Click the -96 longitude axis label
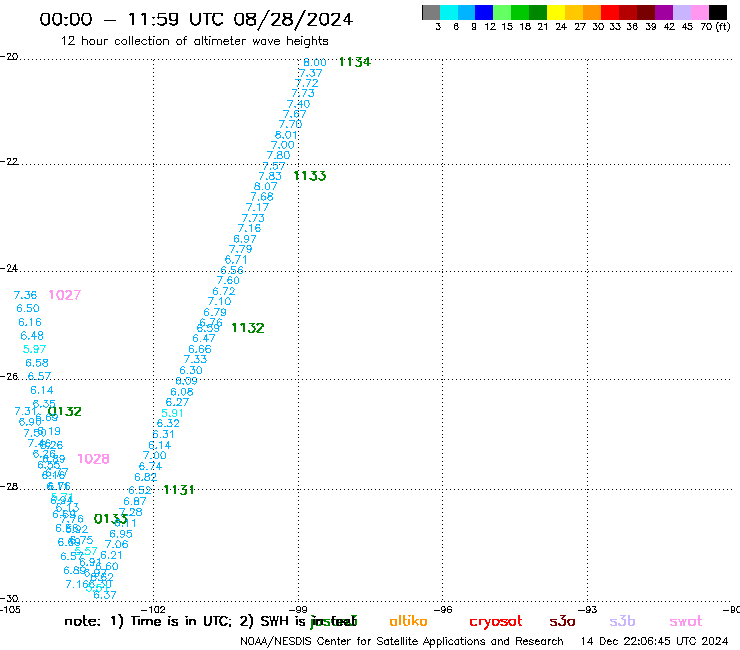 (444, 609)
